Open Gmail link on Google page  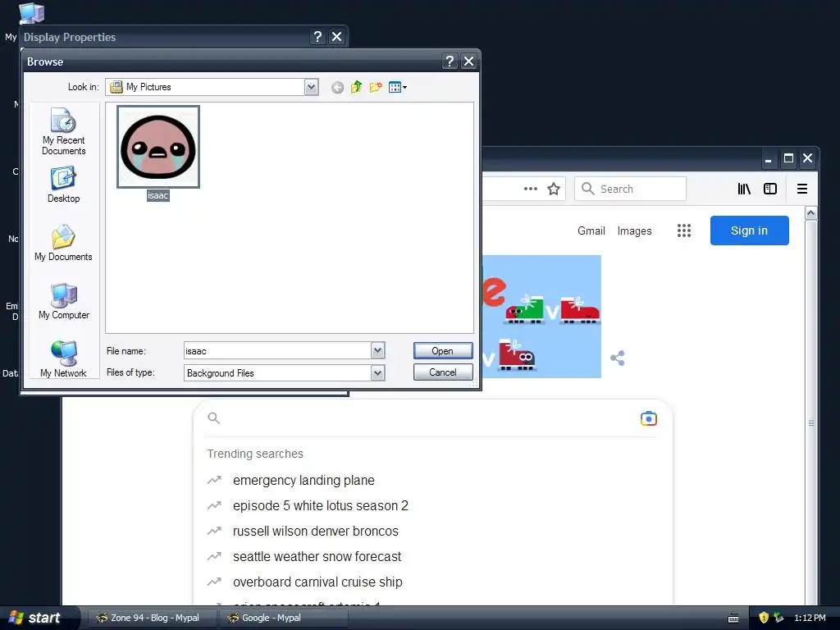(591, 231)
